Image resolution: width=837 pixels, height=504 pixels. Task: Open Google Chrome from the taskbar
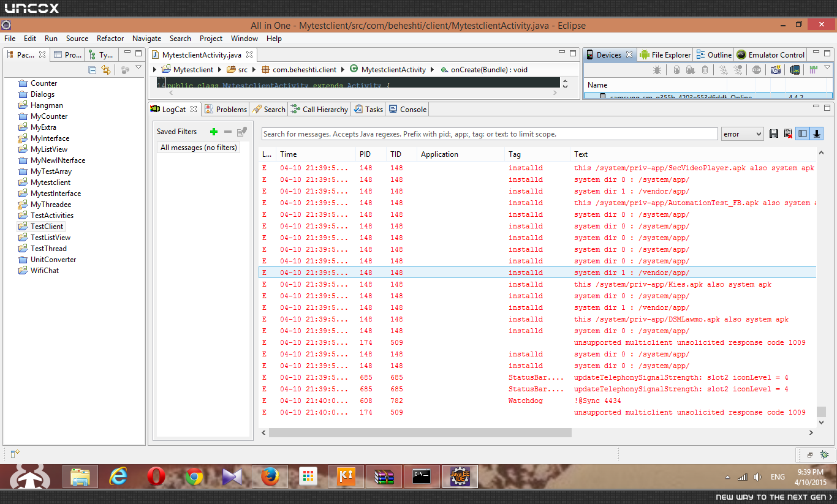(x=194, y=476)
